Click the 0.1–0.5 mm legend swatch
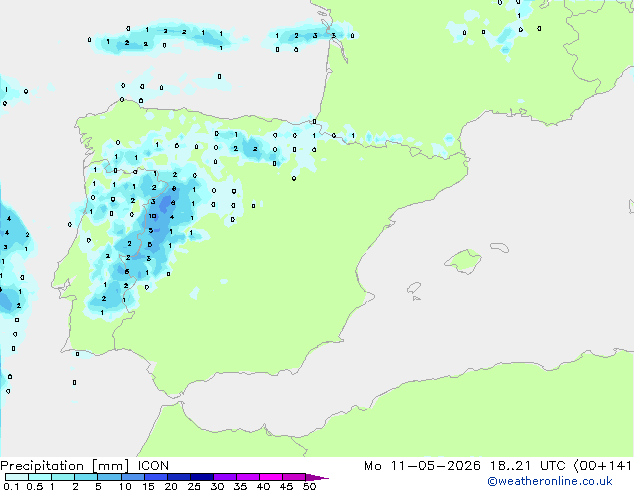 17,477
